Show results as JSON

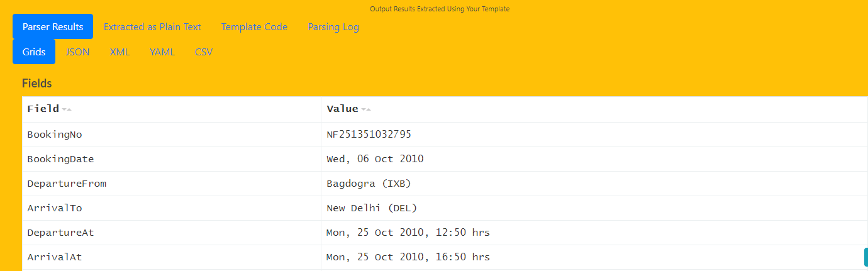pos(78,52)
